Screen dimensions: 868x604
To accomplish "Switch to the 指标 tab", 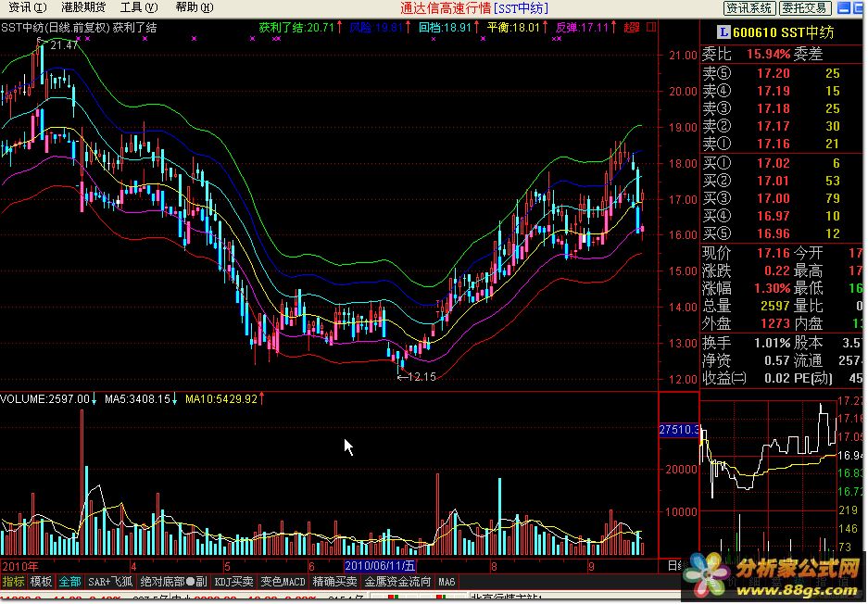I will (13, 582).
